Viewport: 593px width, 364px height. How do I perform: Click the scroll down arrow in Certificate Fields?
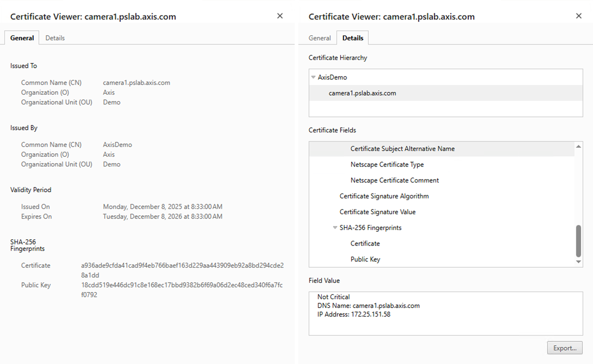coord(578,262)
